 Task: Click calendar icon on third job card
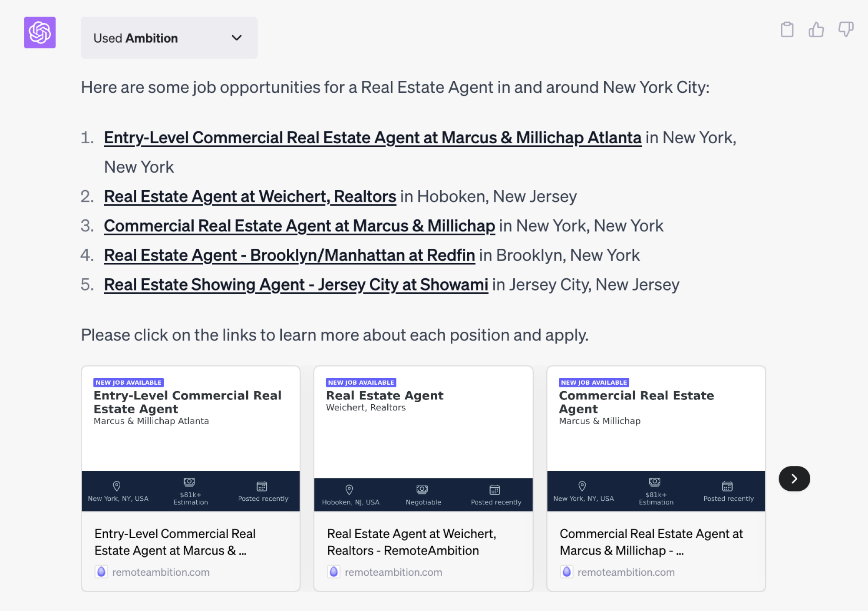[727, 486]
